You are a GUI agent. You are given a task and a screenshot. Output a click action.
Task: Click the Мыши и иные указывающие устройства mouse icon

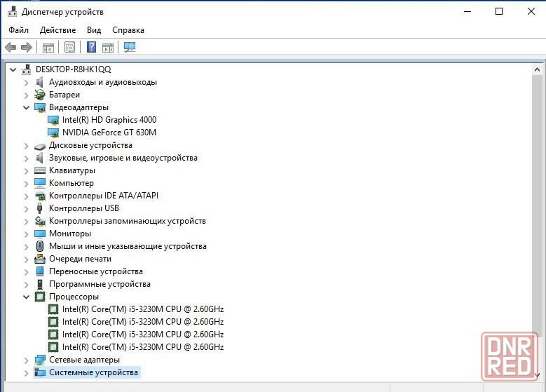point(40,246)
